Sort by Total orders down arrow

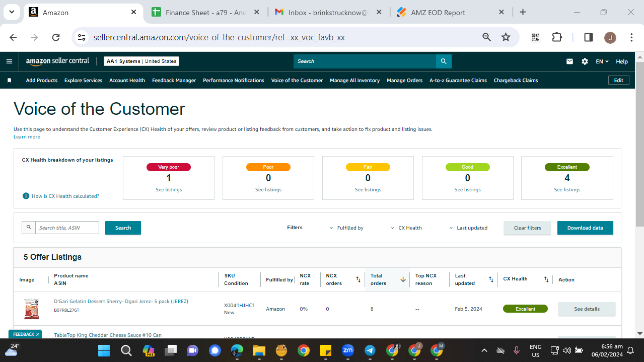coord(403,279)
